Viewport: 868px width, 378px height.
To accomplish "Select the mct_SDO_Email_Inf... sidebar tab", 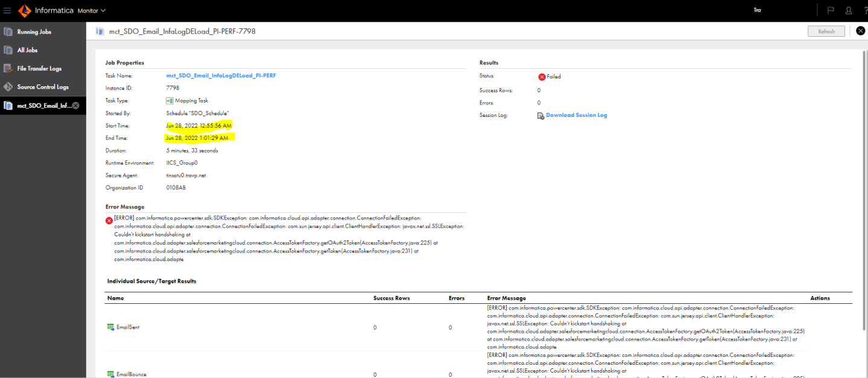I will click(x=43, y=106).
